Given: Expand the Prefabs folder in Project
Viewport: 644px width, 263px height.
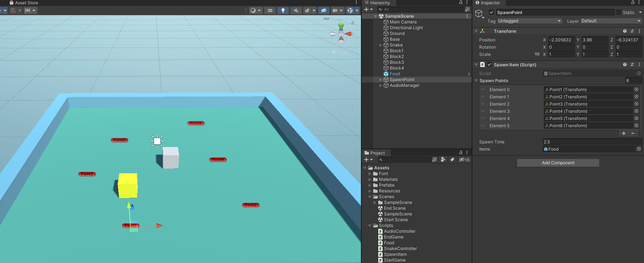Looking at the screenshot, I should pyautogui.click(x=370, y=185).
